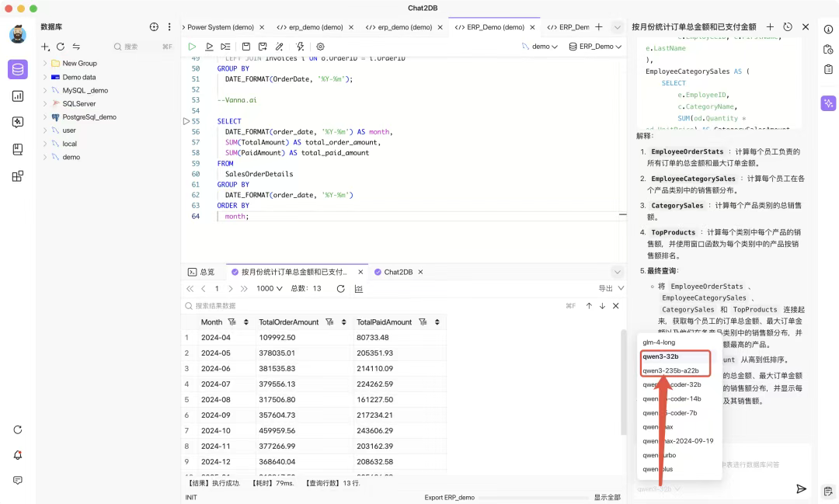This screenshot has width=839, height=504.
Task: Switch to ERP_Demo (demo) editor tab
Action: tap(496, 27)
